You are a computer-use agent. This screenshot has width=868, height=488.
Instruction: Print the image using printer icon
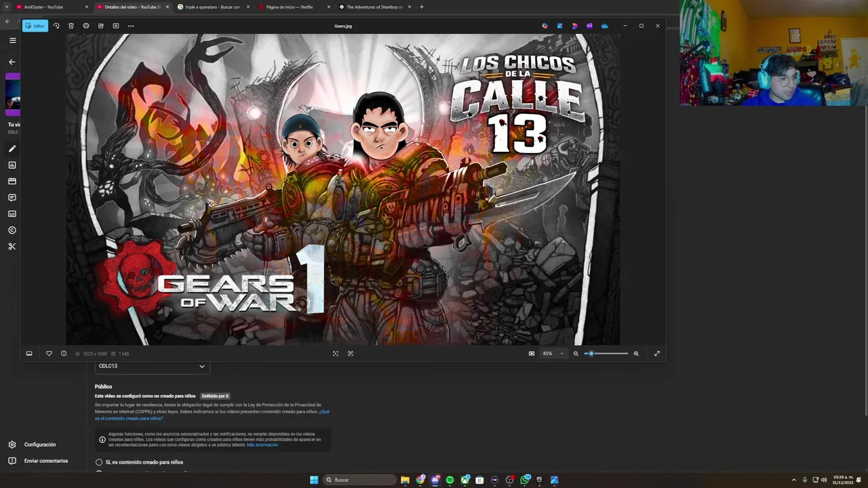pyautogui.click(x=86, y=26)
